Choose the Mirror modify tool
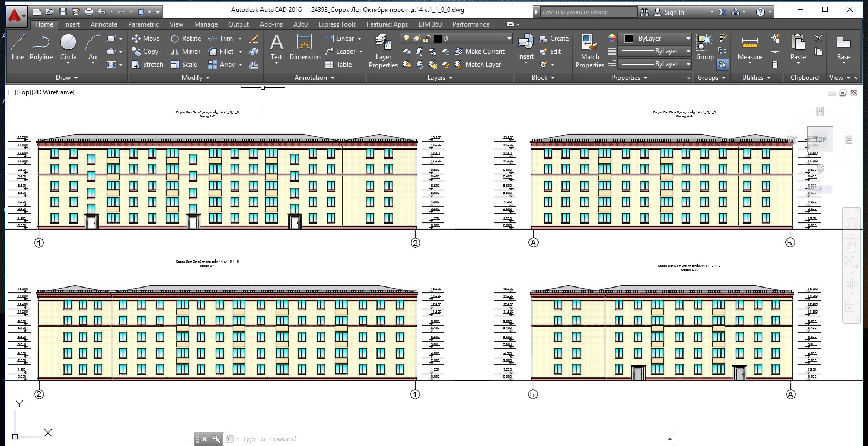Screen dimensions: 868x446 click(186, 52)
